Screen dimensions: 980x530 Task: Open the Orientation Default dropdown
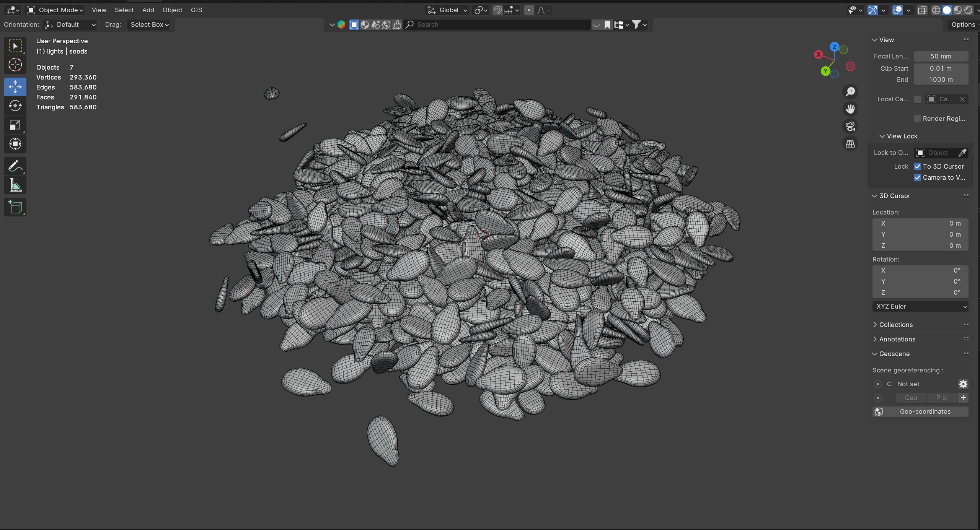coord(70,24)
